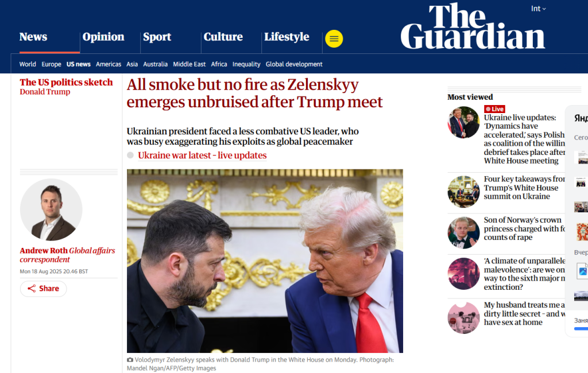Screen dimensions: 588x373
Task: Open the sixth major extinction article thumbnail
Action: click(463, 274)
